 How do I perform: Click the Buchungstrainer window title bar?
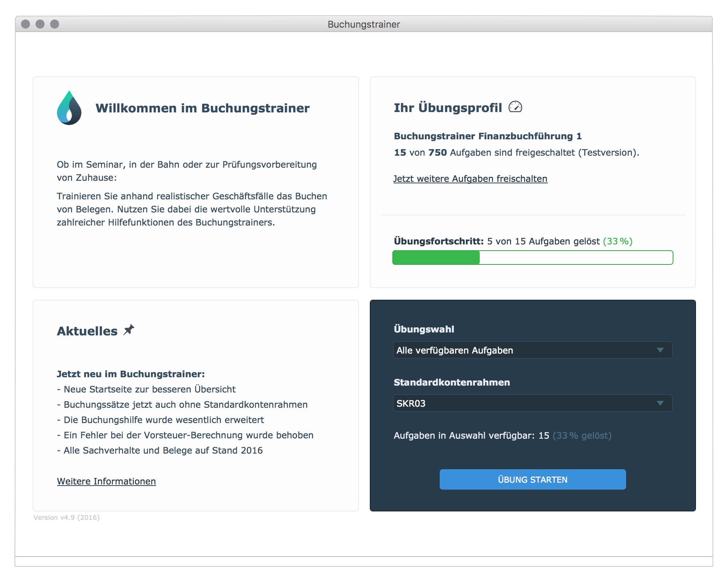point(363,24)
